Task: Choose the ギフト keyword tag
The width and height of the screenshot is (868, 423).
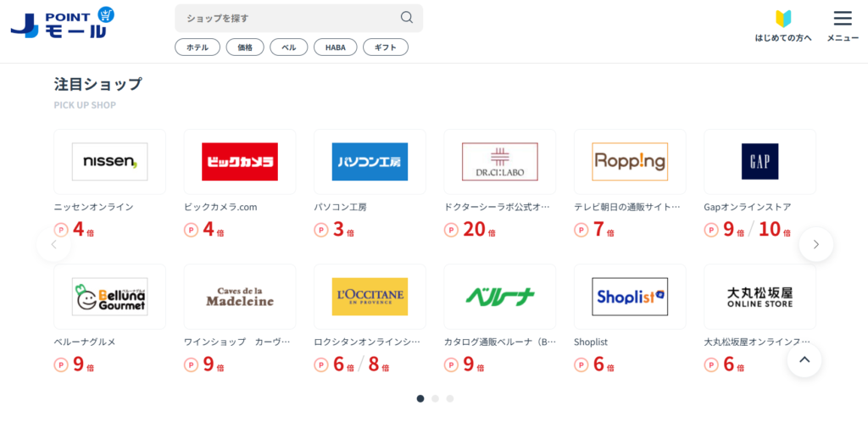Action: pyautogui.click(x=386, y=47)
